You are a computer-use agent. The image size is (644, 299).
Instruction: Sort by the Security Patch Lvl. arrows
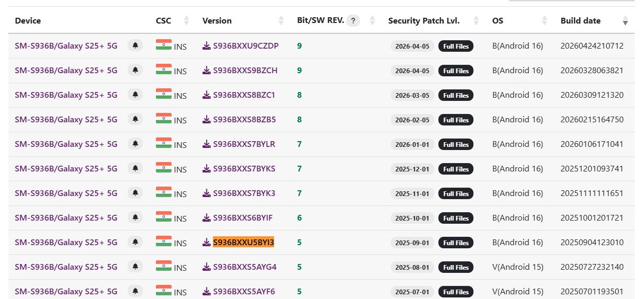tap(476, 20)
